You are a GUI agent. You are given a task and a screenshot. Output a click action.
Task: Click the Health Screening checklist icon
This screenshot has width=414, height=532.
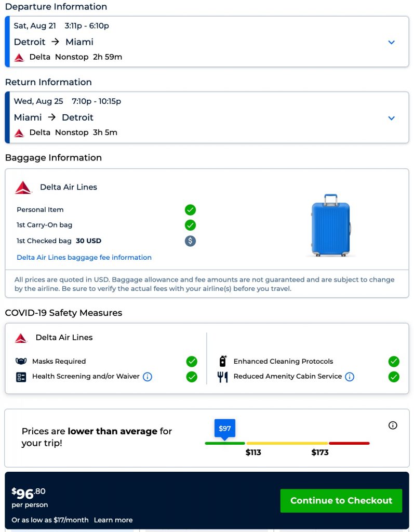click(21, 377)
